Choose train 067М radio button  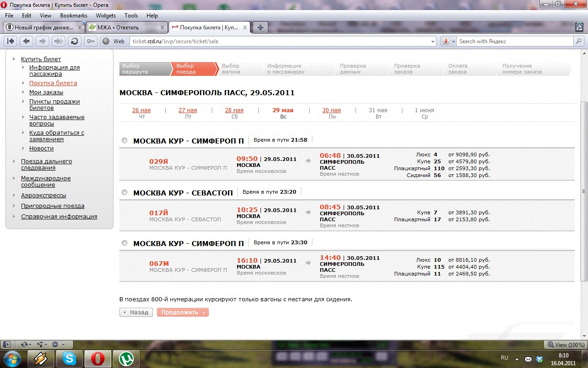[x=124, y=243]
